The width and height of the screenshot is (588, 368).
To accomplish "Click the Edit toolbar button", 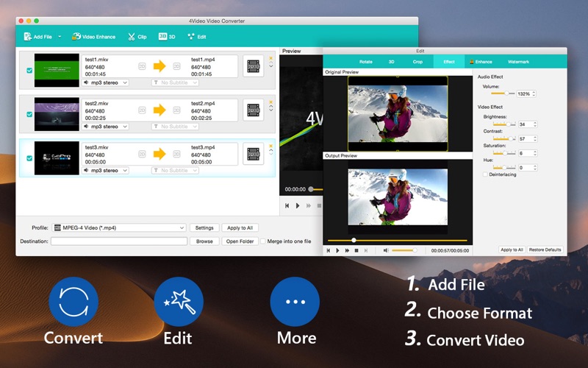I will (x=197, y=36).
